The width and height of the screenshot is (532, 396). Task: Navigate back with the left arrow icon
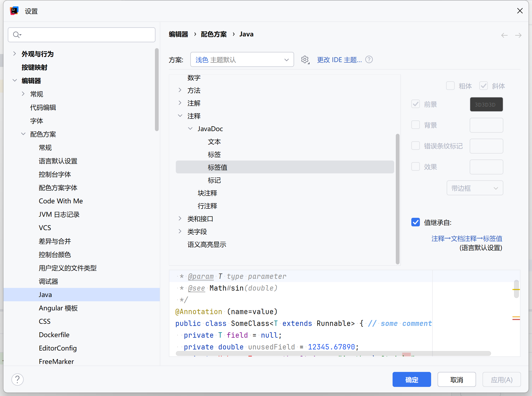point(504,35)
